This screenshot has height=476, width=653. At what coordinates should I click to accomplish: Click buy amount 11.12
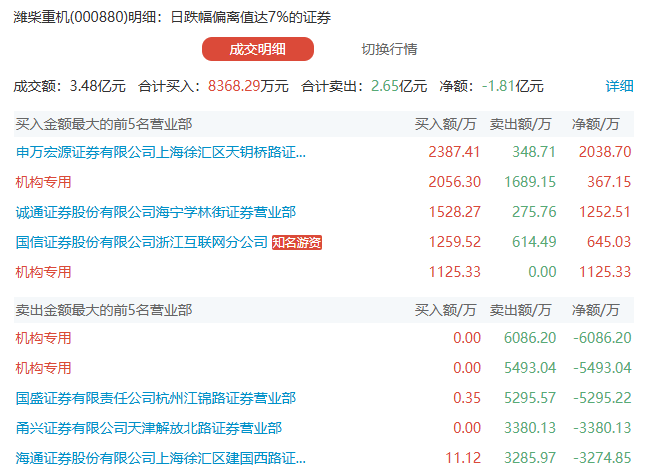(x=463, y=458)
